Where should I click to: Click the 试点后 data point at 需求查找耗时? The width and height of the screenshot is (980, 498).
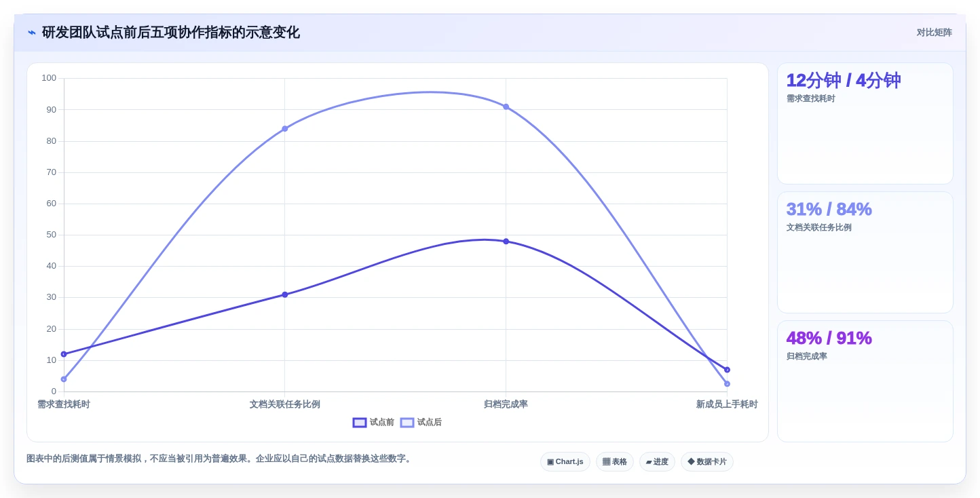click(x=64, y=379)
